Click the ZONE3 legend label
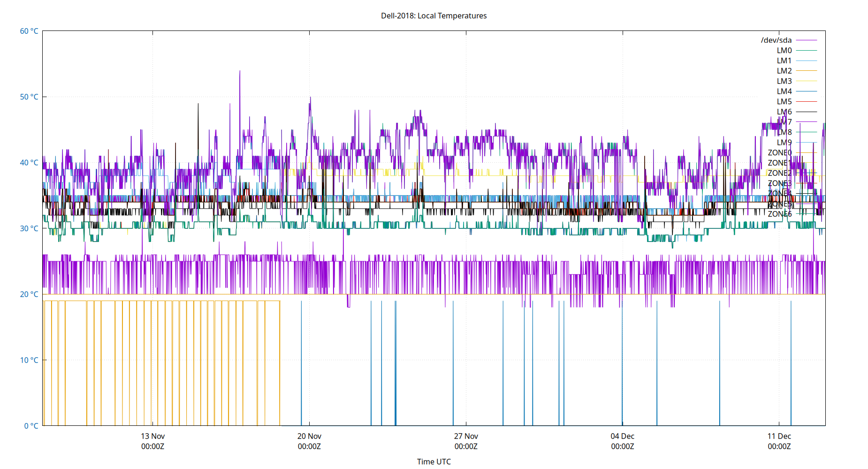The image size is (868, 469). coord(779,183)
